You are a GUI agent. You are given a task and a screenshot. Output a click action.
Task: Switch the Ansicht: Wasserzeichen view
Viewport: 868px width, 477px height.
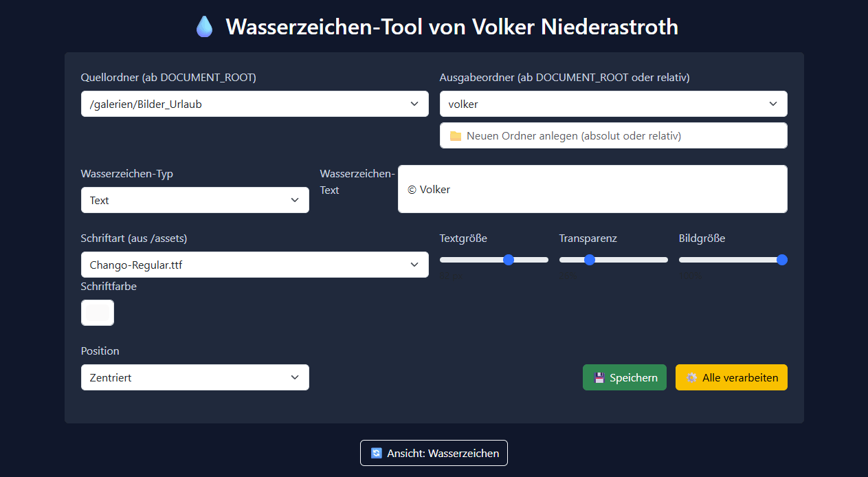(434, 453)
